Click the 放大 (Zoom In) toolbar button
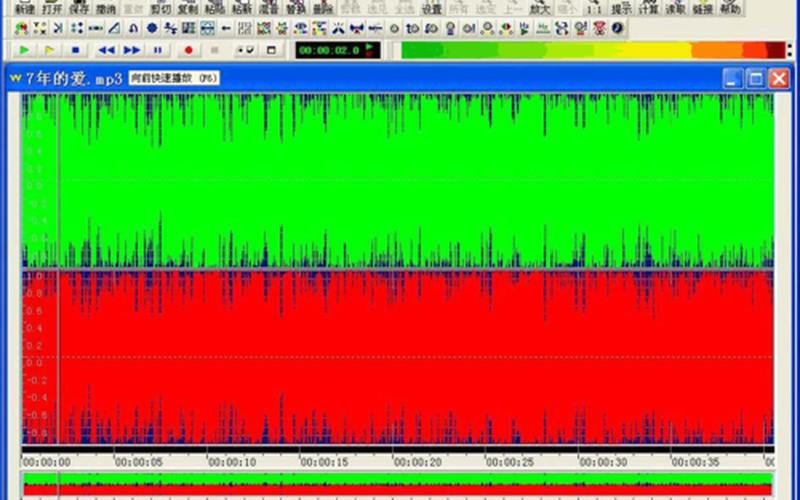Viewport: 800px width, 500px height. [539, 7]
